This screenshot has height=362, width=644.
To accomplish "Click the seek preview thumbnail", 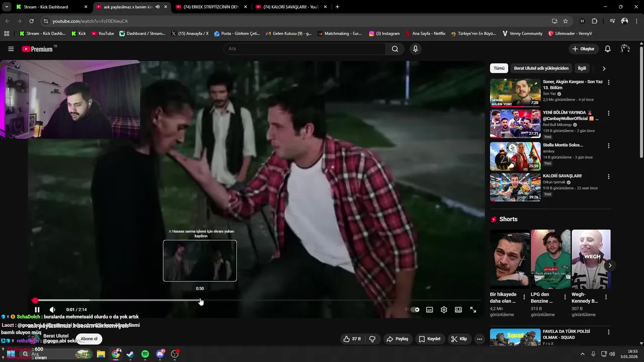I will point(200,260).
